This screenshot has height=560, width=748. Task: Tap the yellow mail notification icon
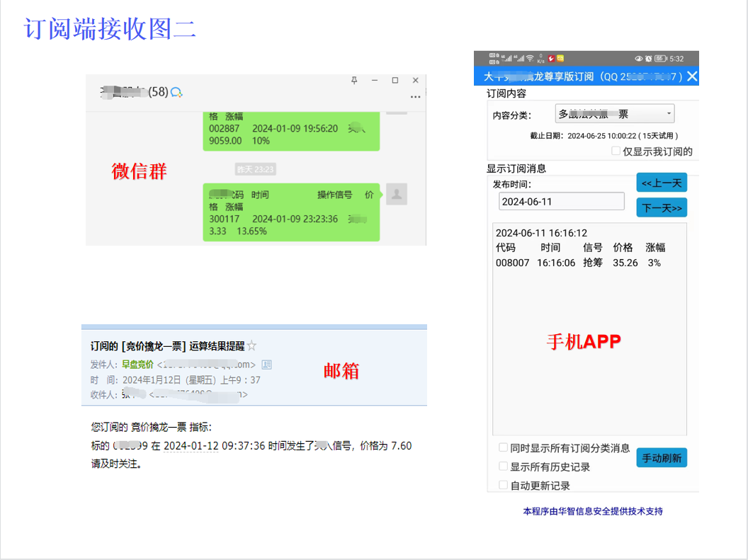click(560, 58)
